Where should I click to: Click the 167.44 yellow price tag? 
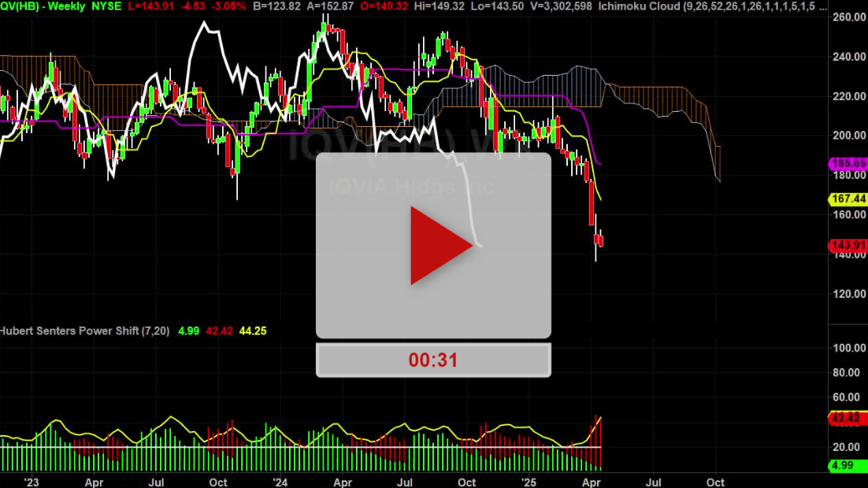tap(848, 199)
